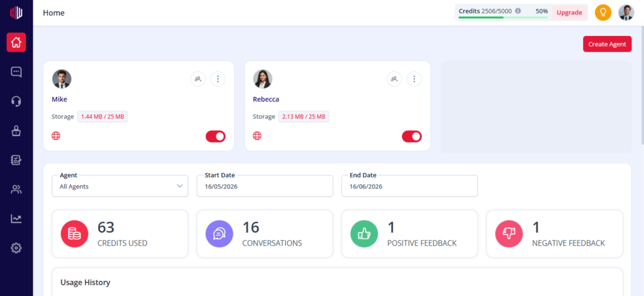Click the app logo in sidebar
Screen dimensions: 644x296
(16, 13)
